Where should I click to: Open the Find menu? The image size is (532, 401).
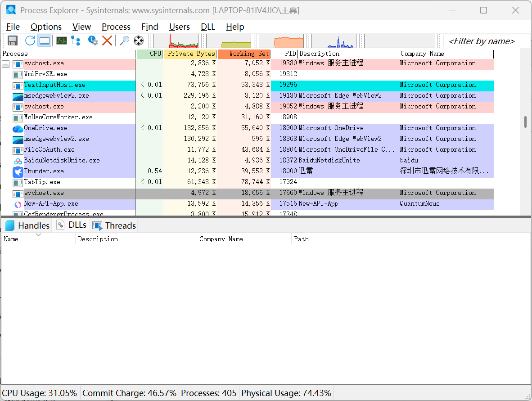point(149,27)
